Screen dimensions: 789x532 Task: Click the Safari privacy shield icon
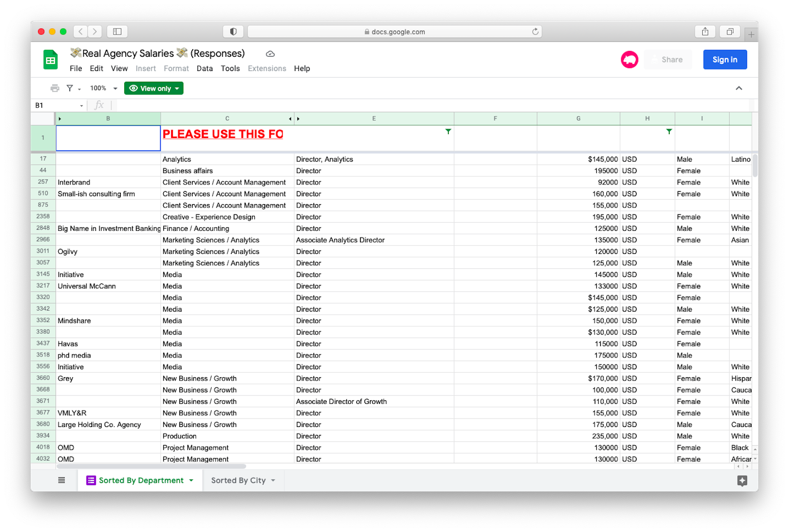click(x=233, y=32)
